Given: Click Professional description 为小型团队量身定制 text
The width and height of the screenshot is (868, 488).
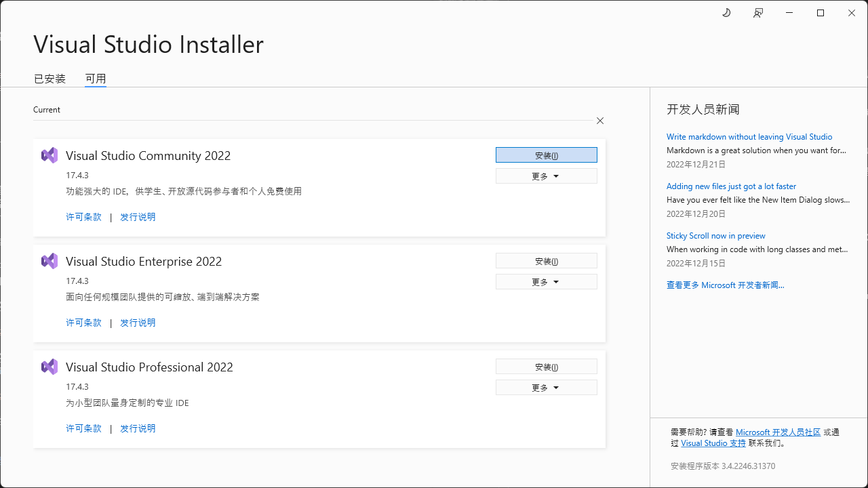Looking at the screenshot, I should click(127, 403).
